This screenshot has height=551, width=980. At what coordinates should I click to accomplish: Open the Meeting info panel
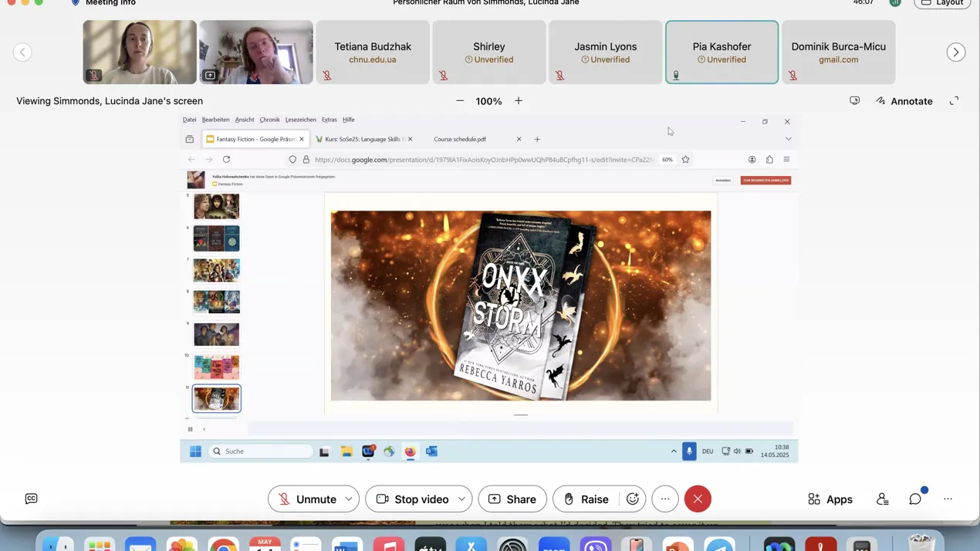click(103, 3)
